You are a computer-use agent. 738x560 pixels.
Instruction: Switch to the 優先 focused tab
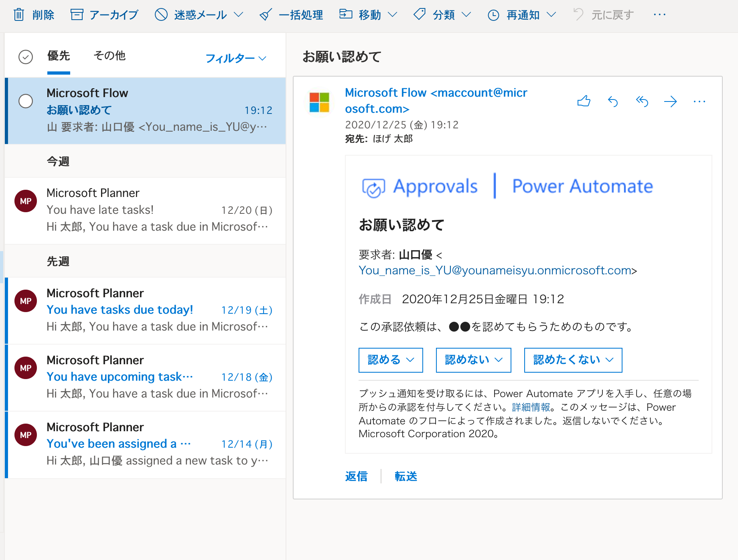coord(59,56)
